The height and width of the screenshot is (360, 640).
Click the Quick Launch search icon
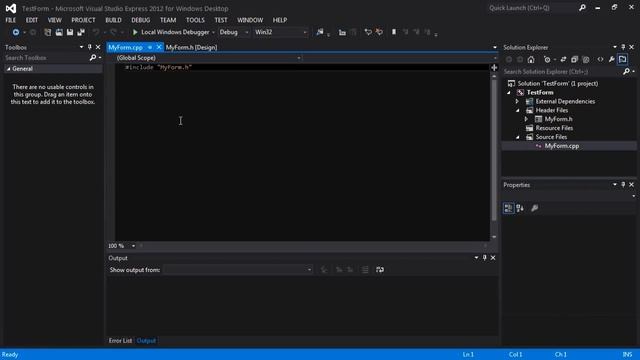point(582,8)
